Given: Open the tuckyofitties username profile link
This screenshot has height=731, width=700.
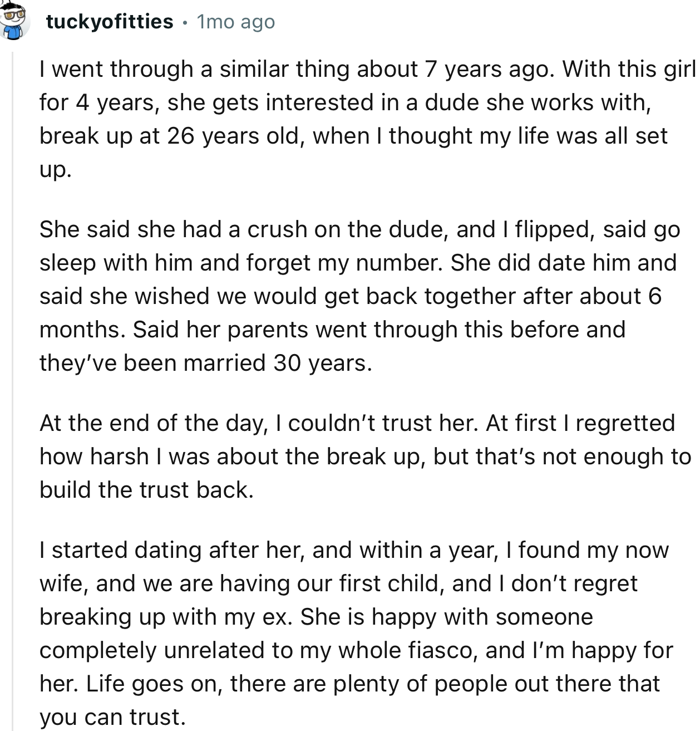Looking at the screenshot, I should (x=110, y=22).
